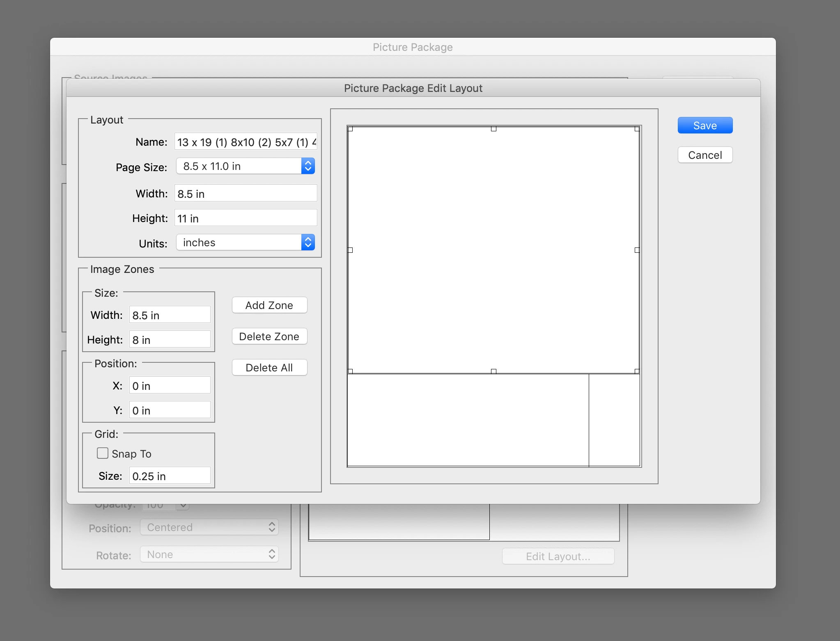Click the Position Y field
840x641 pixels.
[x=170, y=410]
